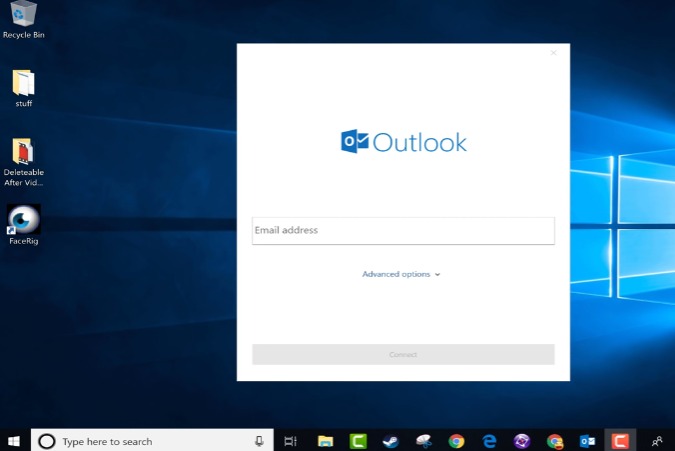Open the People icon in system tray
675x451 pixels.
coord(656,441)
